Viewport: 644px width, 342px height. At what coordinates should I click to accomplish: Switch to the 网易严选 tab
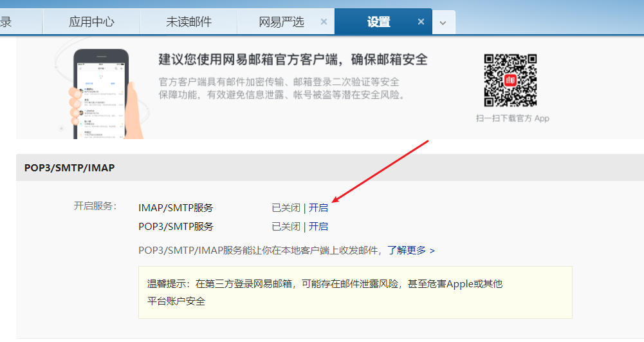(x=281, y=22)
